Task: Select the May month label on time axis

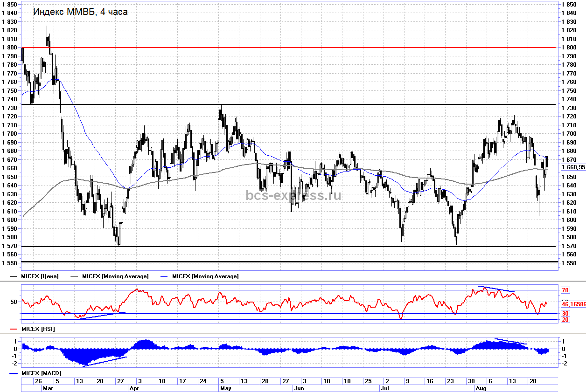Action: pyautogui.click(x=226, y=388)
